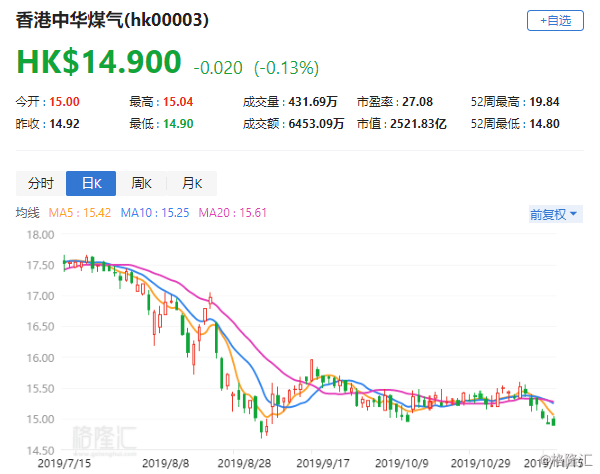The height and width of the screenshot is (474, 600).
Task: Click the current price HK$14.900
Action: tap(99, 62)
